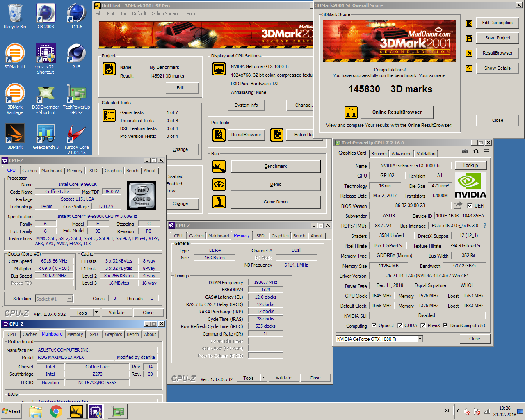
Task: Launch CB 2003 desktop shortcut
Action: (x=46, y=16)
